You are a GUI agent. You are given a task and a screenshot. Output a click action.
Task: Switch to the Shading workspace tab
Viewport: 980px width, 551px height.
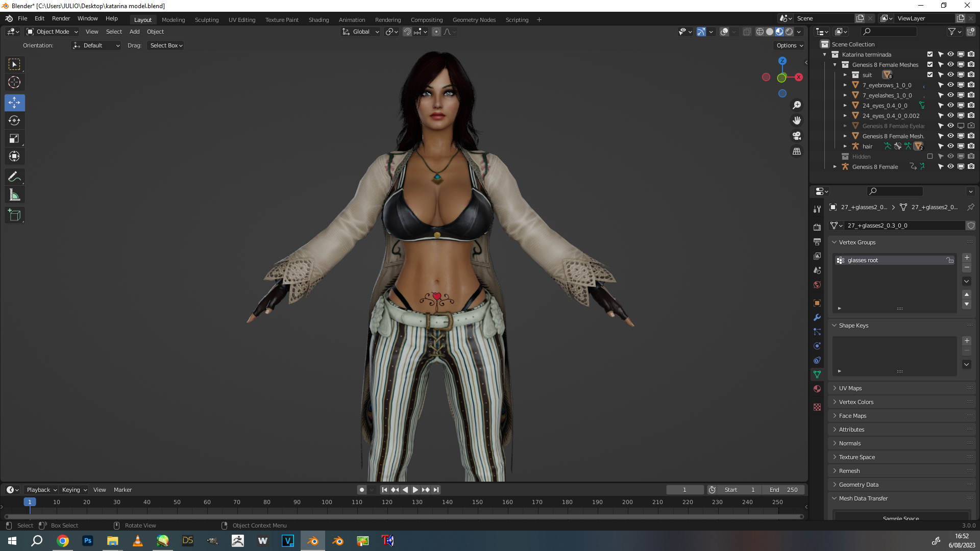(x=318, y=20)
